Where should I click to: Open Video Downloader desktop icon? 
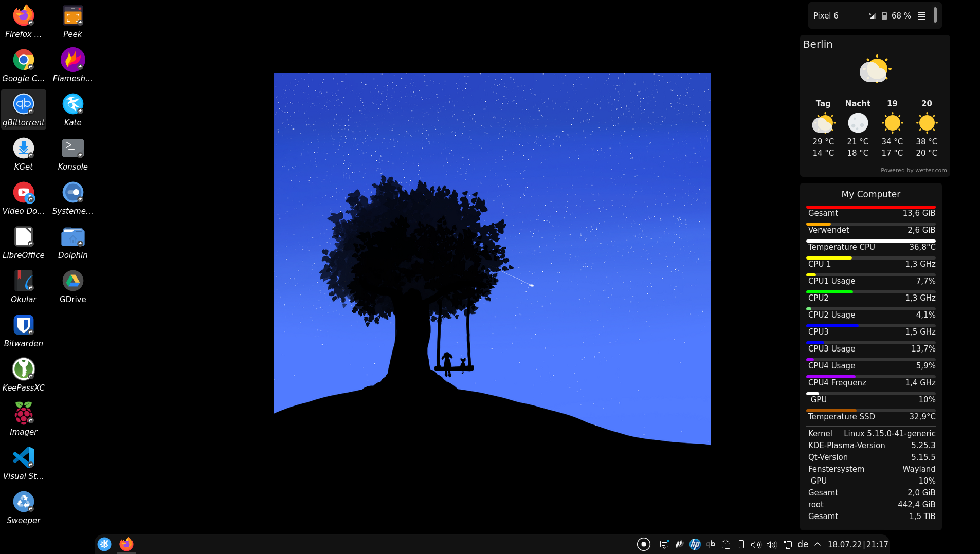point(23,198)
